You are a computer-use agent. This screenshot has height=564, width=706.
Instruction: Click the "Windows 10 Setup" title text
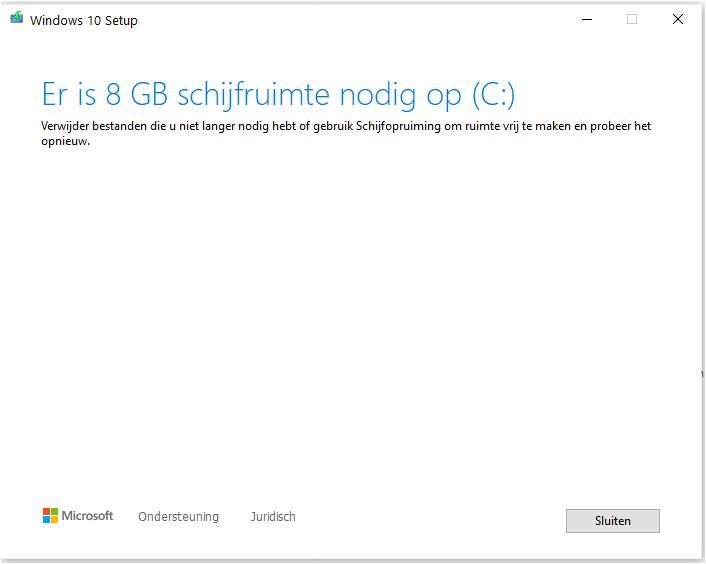tap(84, 20)
